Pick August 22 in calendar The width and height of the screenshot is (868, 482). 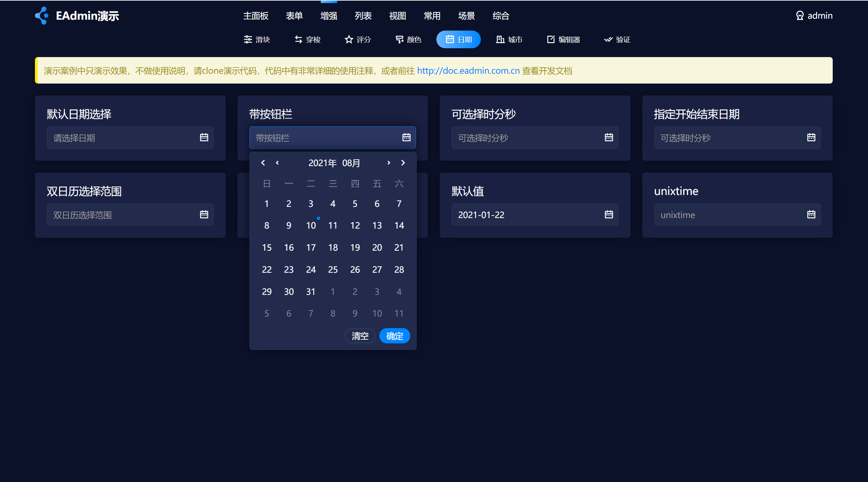[267, 269]
